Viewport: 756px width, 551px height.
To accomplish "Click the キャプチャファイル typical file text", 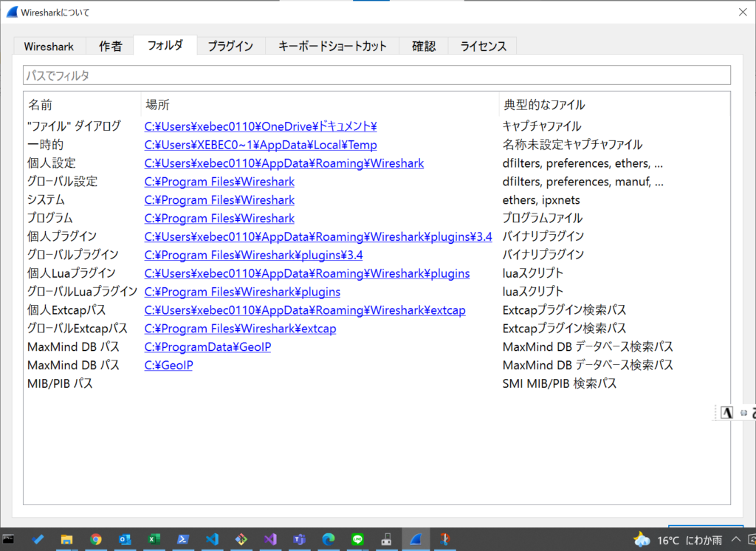I will pos(542,126).
